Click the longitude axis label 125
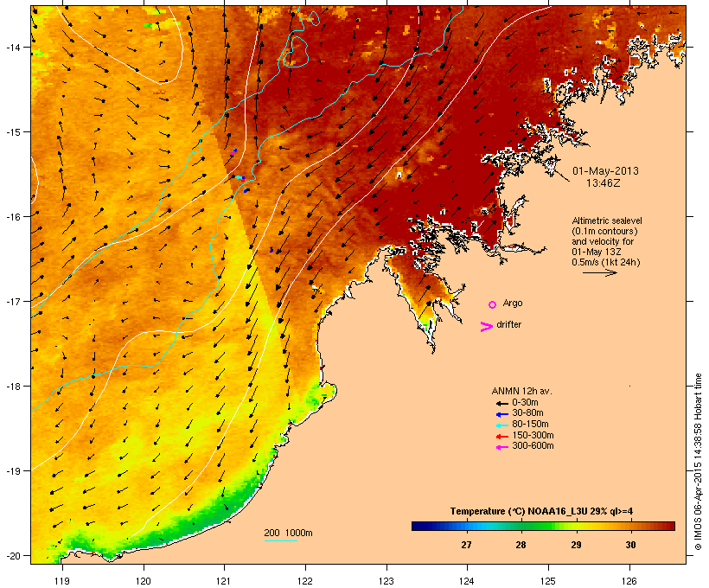Image resolution: width=709 pixels, height=588 pixels. point(548,581)
